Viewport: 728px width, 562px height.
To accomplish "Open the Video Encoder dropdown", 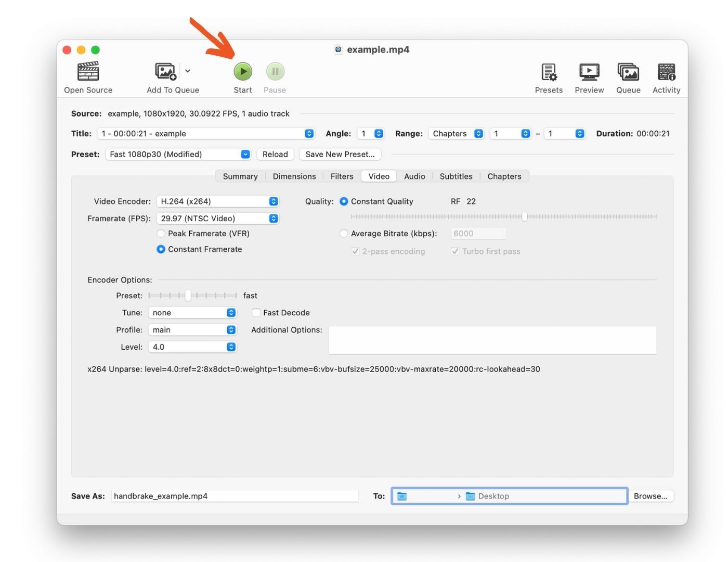I will (x=217, y=201).
